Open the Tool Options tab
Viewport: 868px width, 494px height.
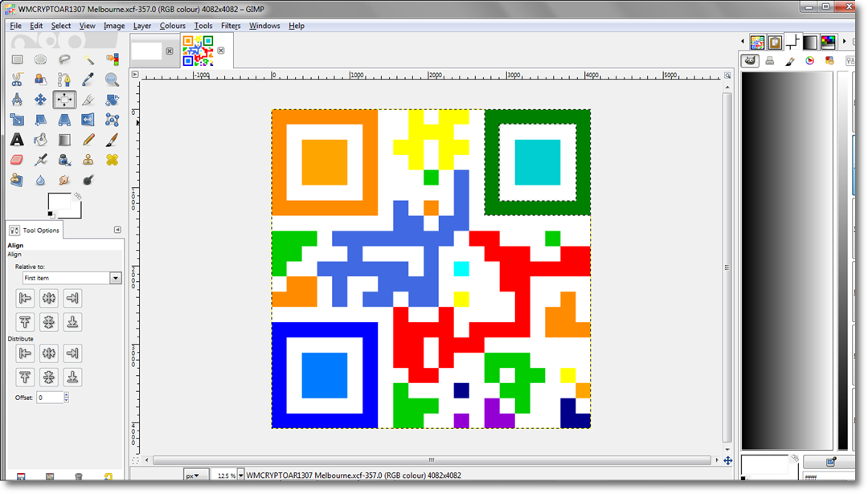(x=35, y=230)
